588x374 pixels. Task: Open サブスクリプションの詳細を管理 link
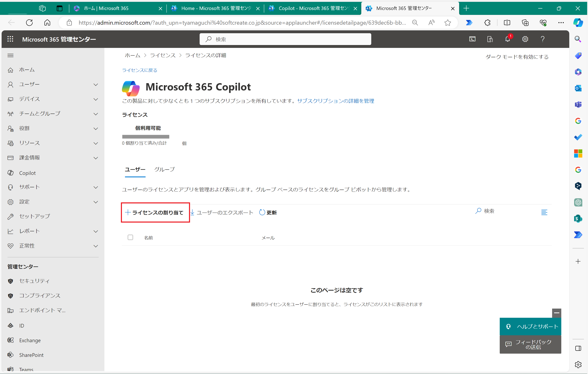click(336, 101)
